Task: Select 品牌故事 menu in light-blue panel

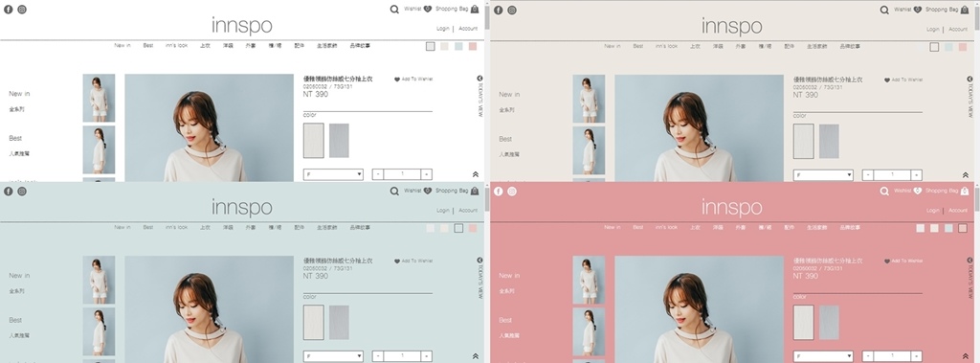Action: 360,227
